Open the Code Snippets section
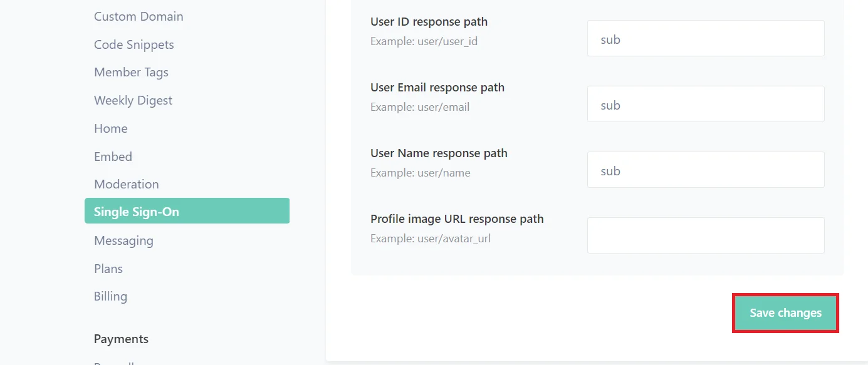 pyautogui.click(x=133, y=44)
